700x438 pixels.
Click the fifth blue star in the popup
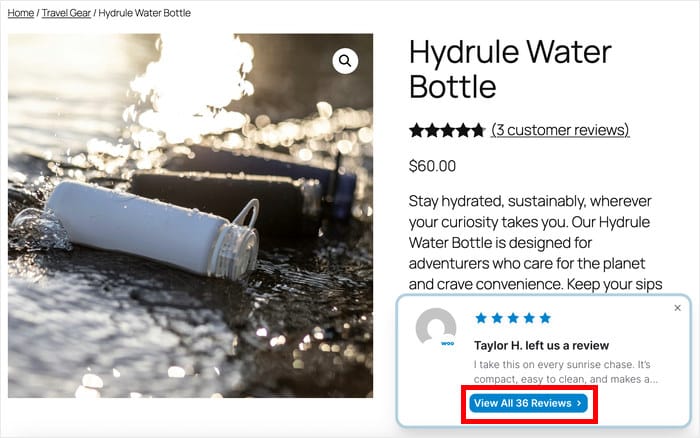(x=545, y=318)
